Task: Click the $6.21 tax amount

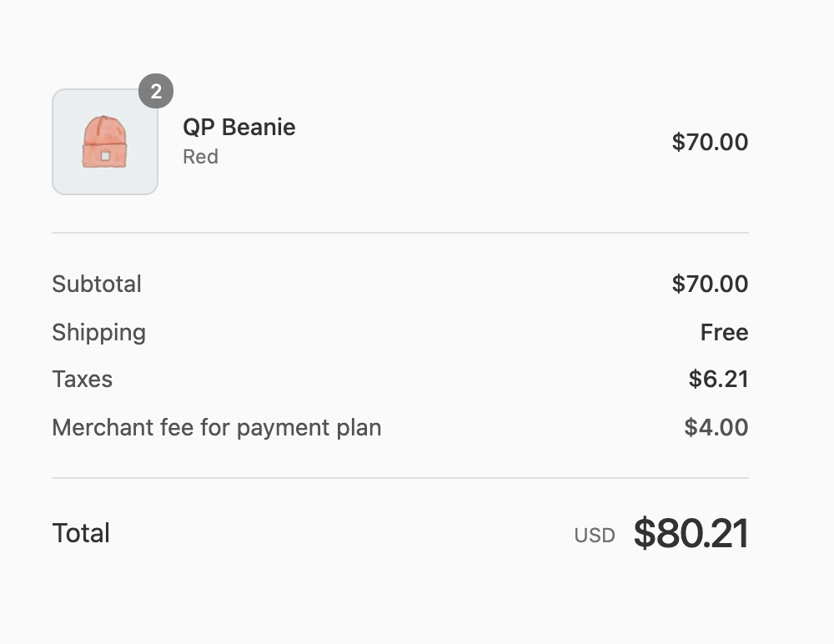Action: click(718, 380)
